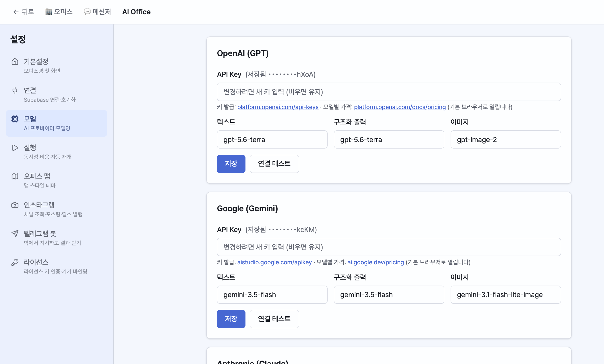The image size is (604, 364).
Task: Open the aistudio.google.com/apikey link
Action: 275,262
